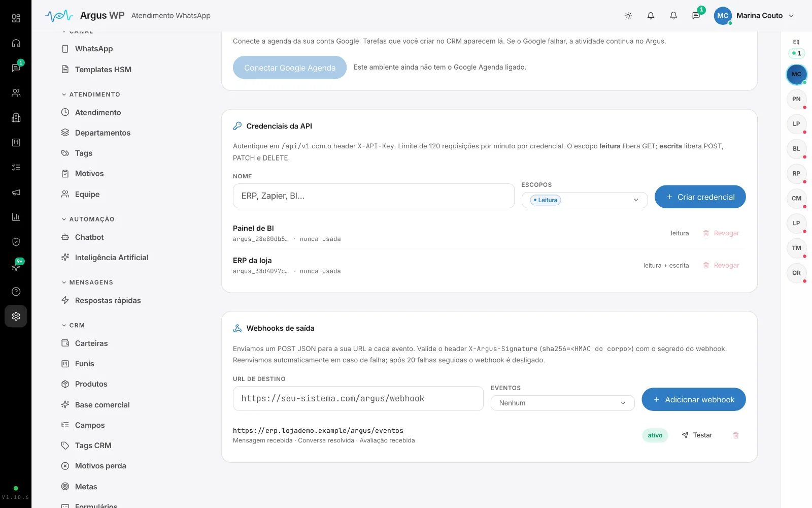Open the headset support icon in left rail
The width and height of the screenshot is (812, 508).
(16, 43)
